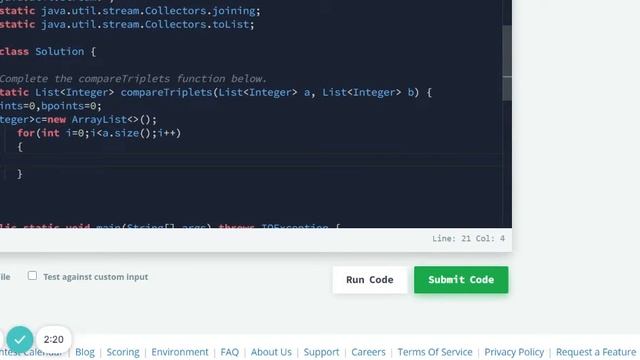Image resolution: width=640 pixels, height=360 pixels.
Task: Open the Terms Of Service link
Action: pos(435,352)
